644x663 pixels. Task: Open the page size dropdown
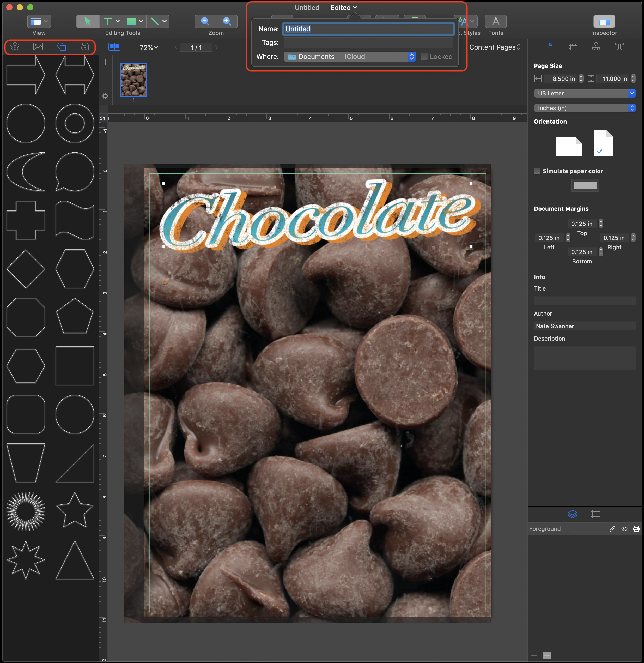[585, 93]
